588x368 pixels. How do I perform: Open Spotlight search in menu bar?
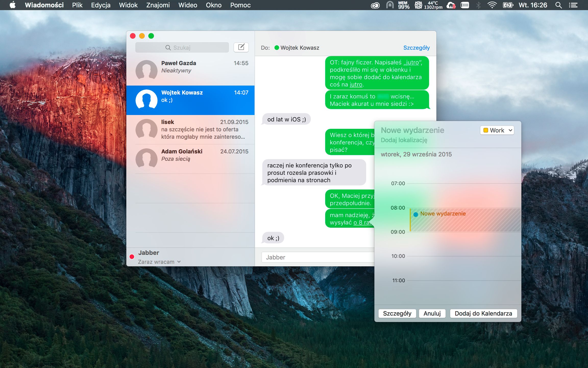(x=559, y=5)
